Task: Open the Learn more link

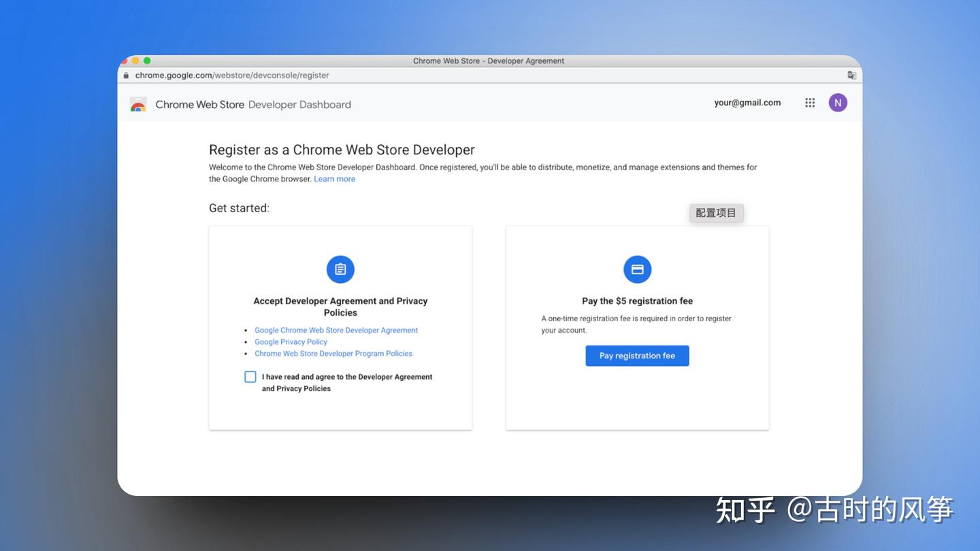Action: pyautogui.click(x=334, y=178)
